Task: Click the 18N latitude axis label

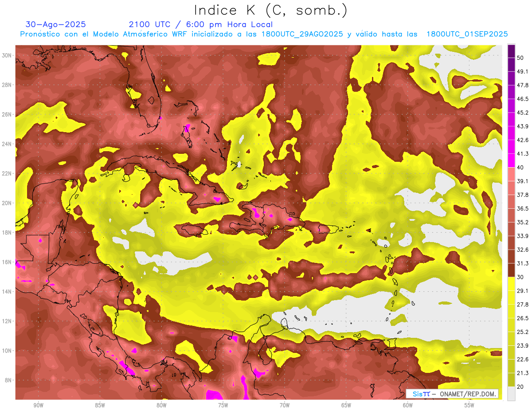Action: coord(7,232)
